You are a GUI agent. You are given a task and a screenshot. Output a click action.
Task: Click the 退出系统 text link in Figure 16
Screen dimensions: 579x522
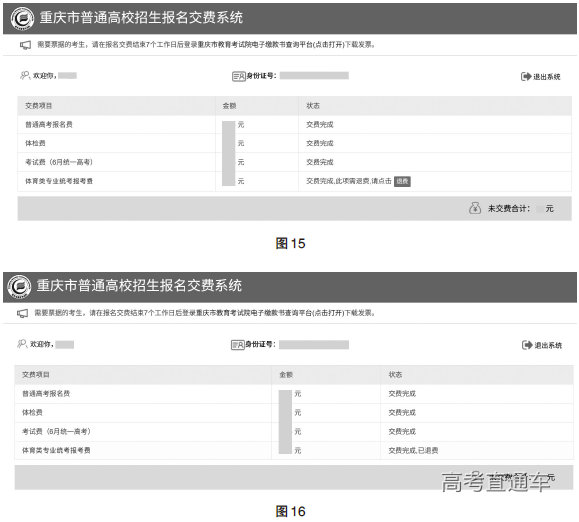click(x=548, y=346)
